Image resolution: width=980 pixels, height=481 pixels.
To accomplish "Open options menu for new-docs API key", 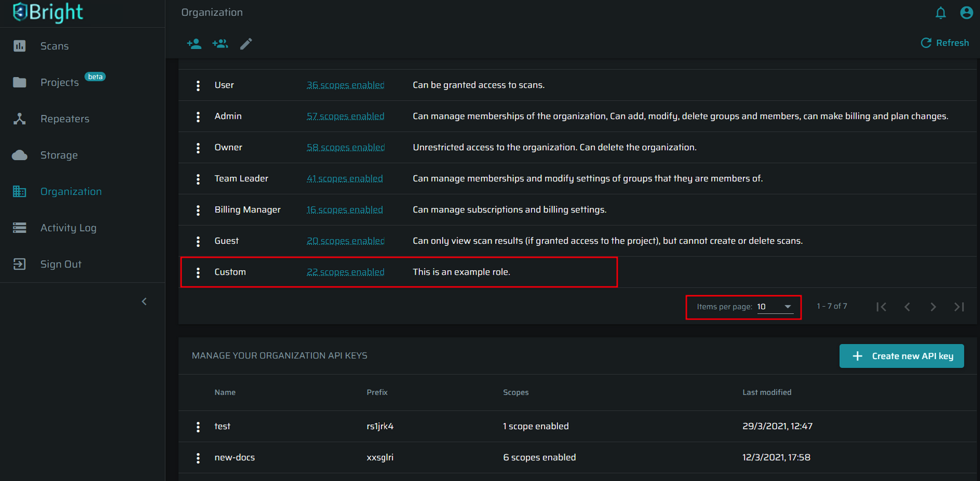I will [x=198, y=458].
